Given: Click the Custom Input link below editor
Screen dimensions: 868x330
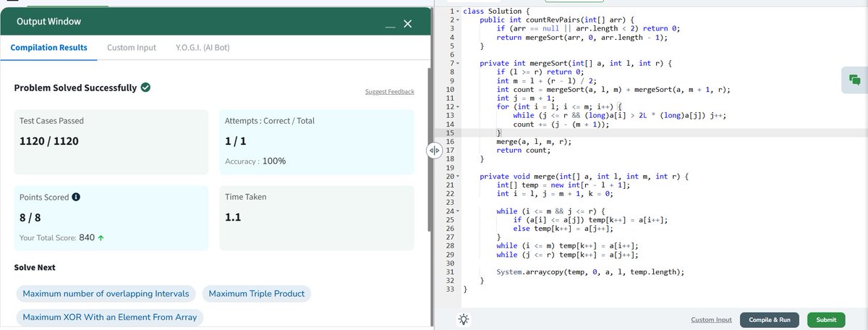Looking at the screenshot, I should (711, 320).
